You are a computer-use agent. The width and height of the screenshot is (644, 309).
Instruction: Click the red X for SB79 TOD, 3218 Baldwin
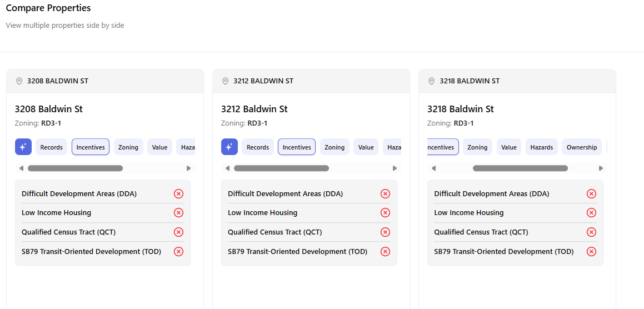tap(591, 251)
